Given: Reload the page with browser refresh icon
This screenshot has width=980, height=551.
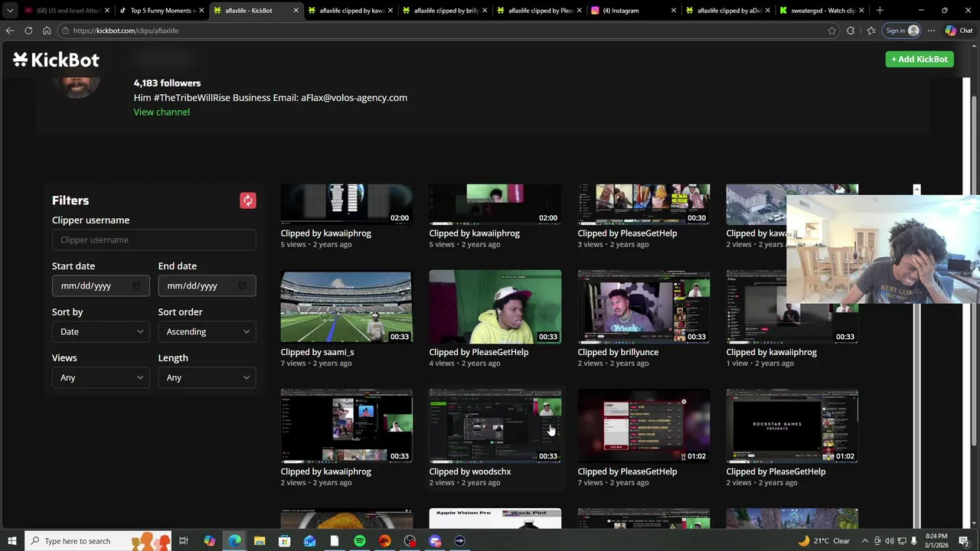Looking at the screenshot, I should (x=28, y=31).
